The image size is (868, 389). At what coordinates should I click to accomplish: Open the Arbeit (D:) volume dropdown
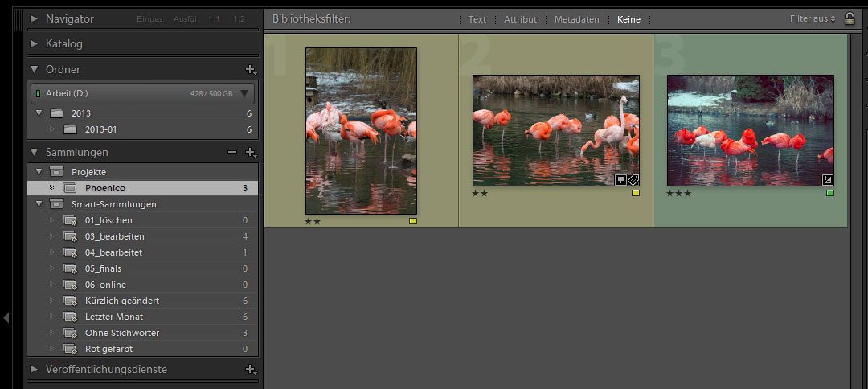click(244, 93)
